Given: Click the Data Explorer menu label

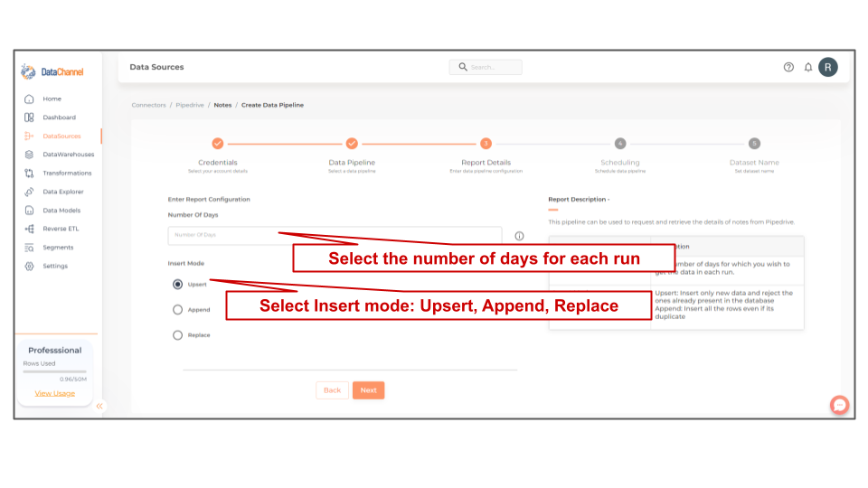Looking at the screenshot, I should [x=63, y=192].
